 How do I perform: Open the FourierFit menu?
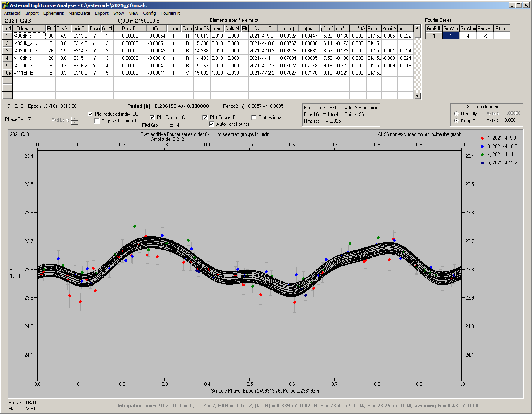[x=170, y=13]
